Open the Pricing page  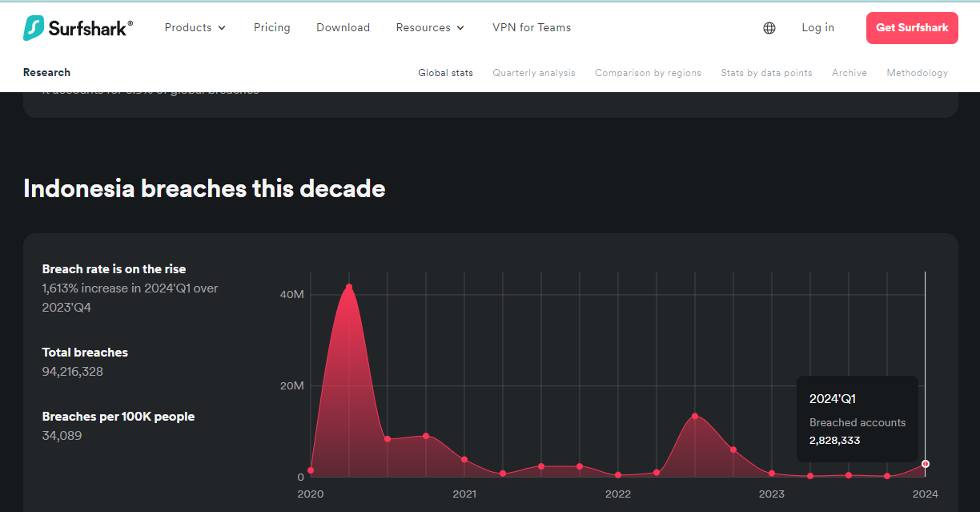coord(272,28)
